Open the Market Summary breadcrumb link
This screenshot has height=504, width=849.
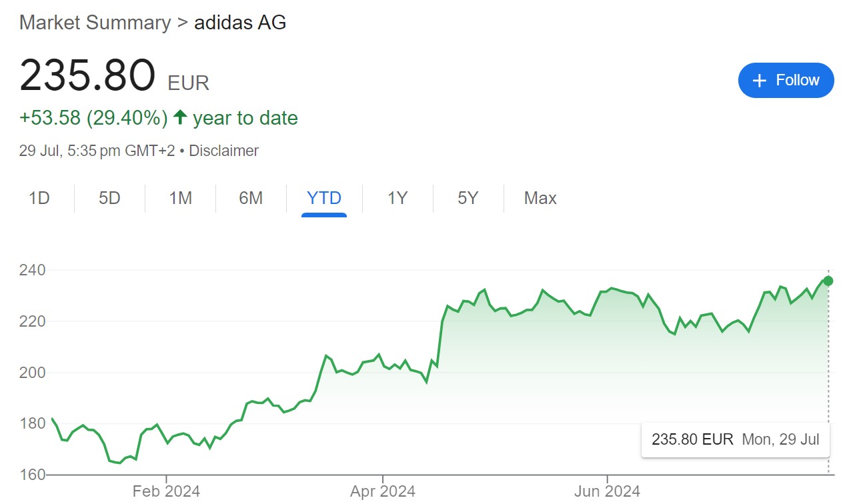click(95, 22)
